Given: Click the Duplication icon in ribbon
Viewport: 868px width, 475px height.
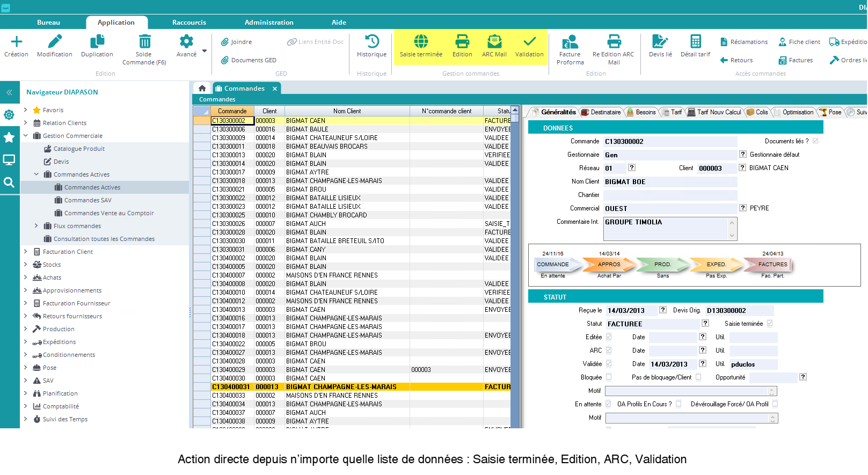Looking at the screenshot, I should [97, 42].
